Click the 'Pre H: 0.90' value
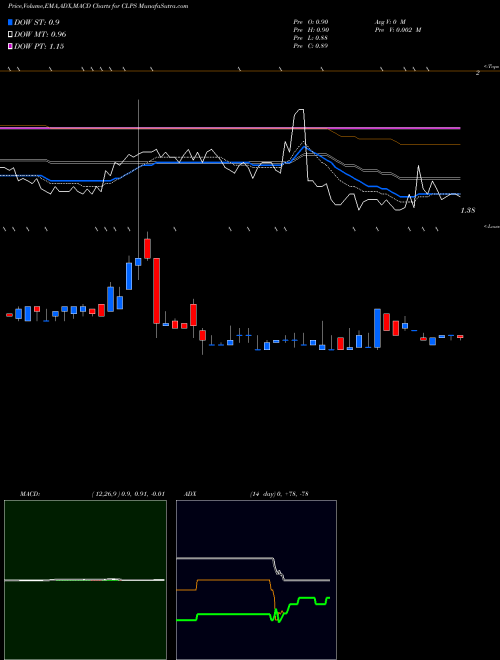Image resolution: width=500 pixels, height=660 pixels. [x=311, y=30]
